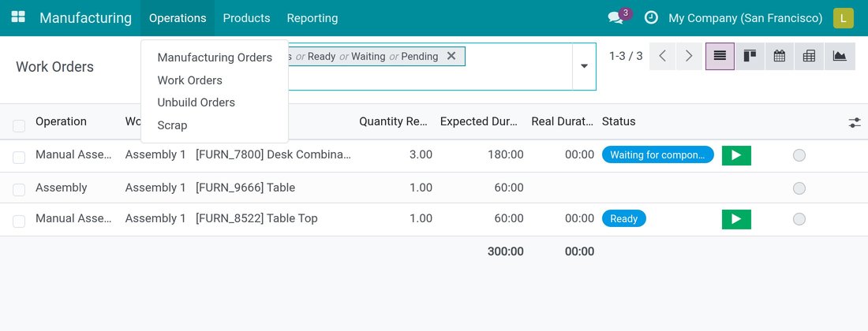
Task: Open the company switcher My Company
Action: tap(745, 17)
